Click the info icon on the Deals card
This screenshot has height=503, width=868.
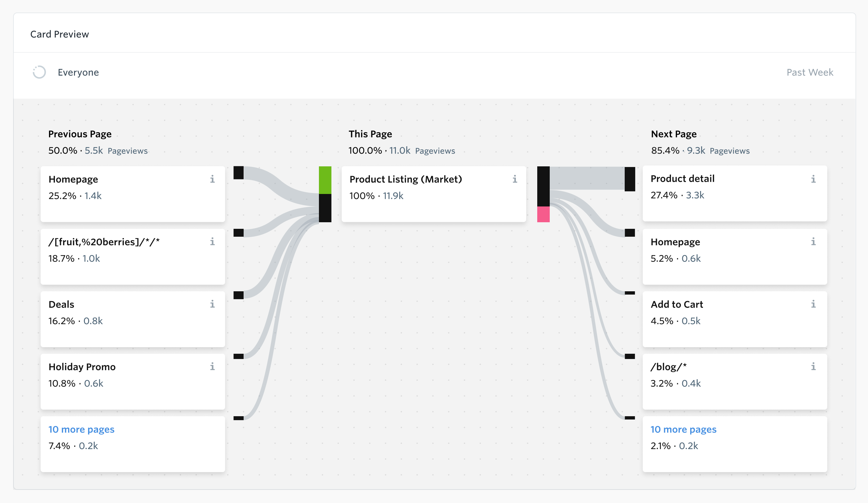pyautogui.click(x=212, y=304)
